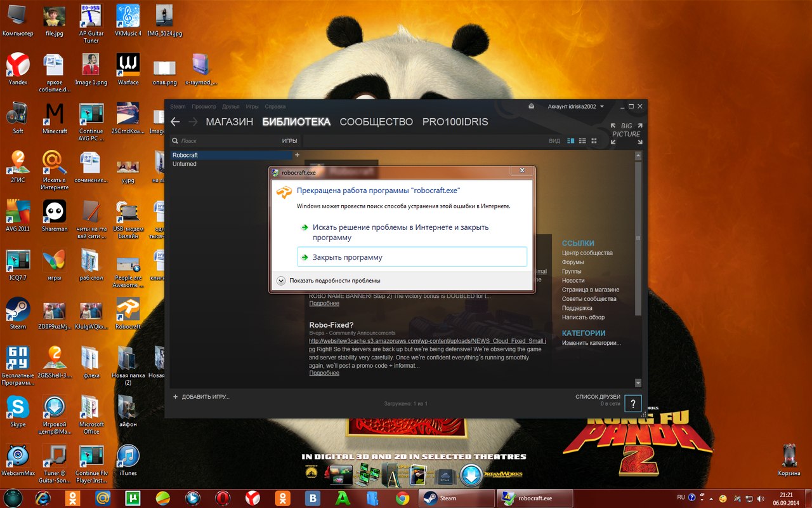Open the Steam desktop shortcut icon

(18, 314)
